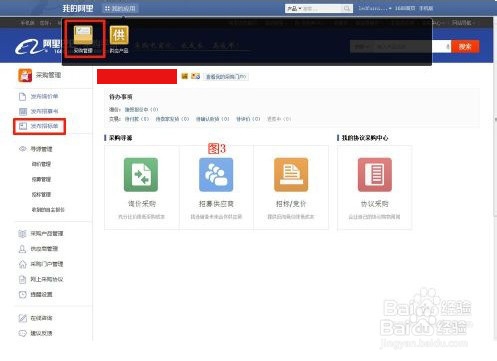Open 招标管理 submenu item
Screen dimensions: 497x361
click(x=41, y=194)
